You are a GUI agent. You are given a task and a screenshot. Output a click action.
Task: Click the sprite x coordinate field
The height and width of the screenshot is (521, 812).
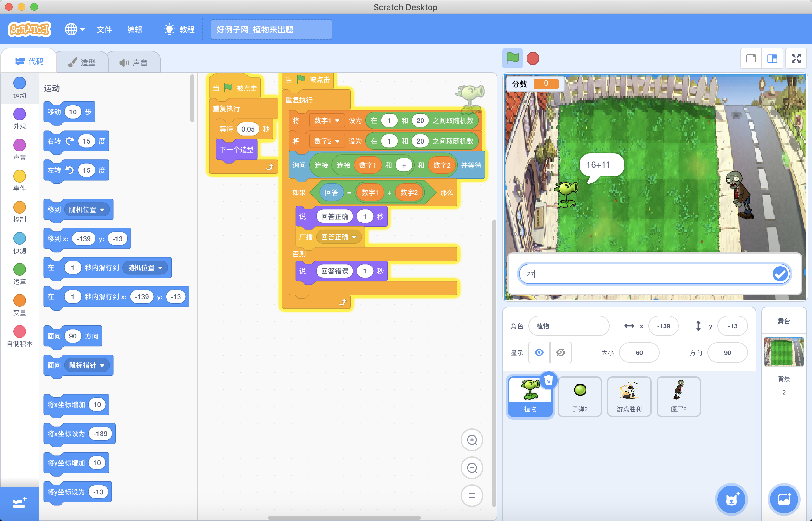[x=663, y=326]
